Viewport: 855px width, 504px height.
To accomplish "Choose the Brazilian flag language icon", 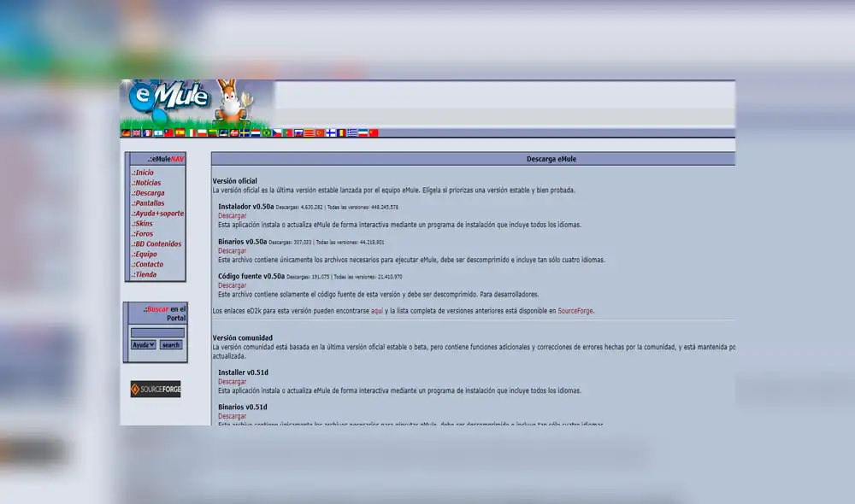I will pos(267,133).
